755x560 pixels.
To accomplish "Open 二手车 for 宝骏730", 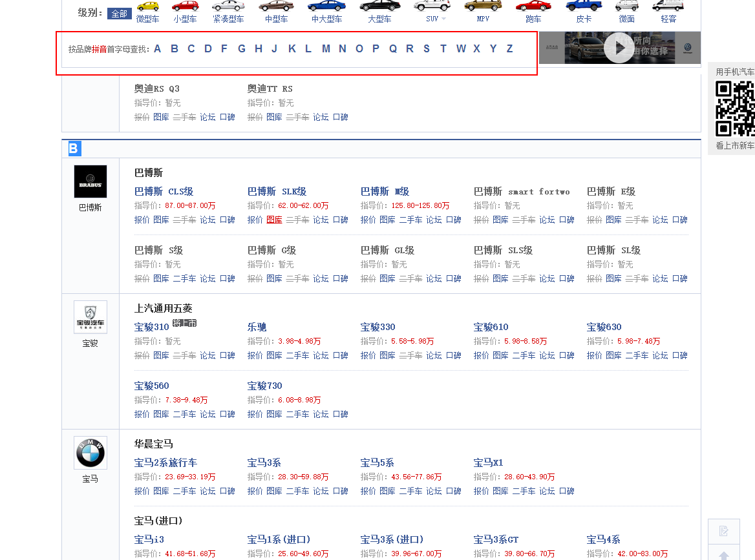I will coord(297,414).
